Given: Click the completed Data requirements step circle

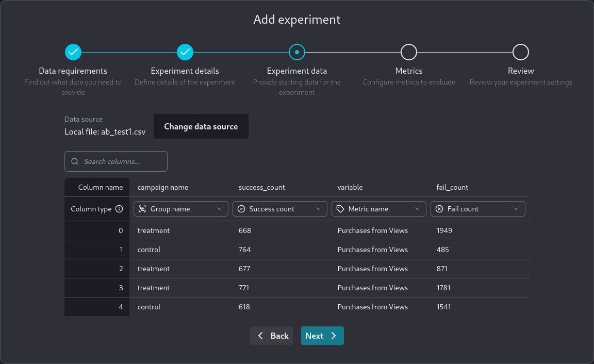Looking at the screenshot, I should pyautogui.click(x=73, y=52).
